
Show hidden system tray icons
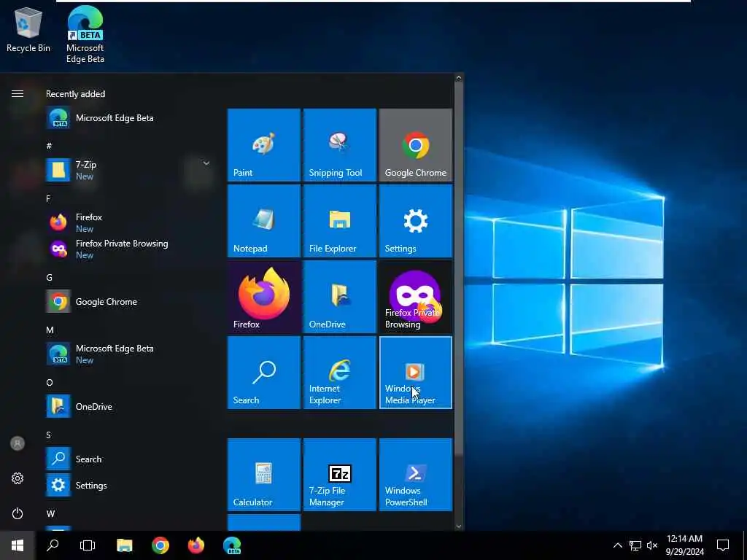coord(617,545)
